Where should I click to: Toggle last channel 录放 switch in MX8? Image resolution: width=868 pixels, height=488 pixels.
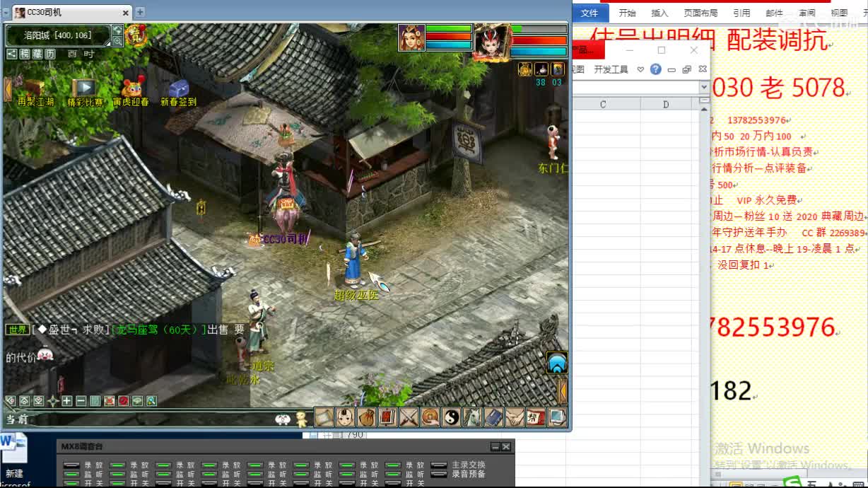tap(393, 465)
